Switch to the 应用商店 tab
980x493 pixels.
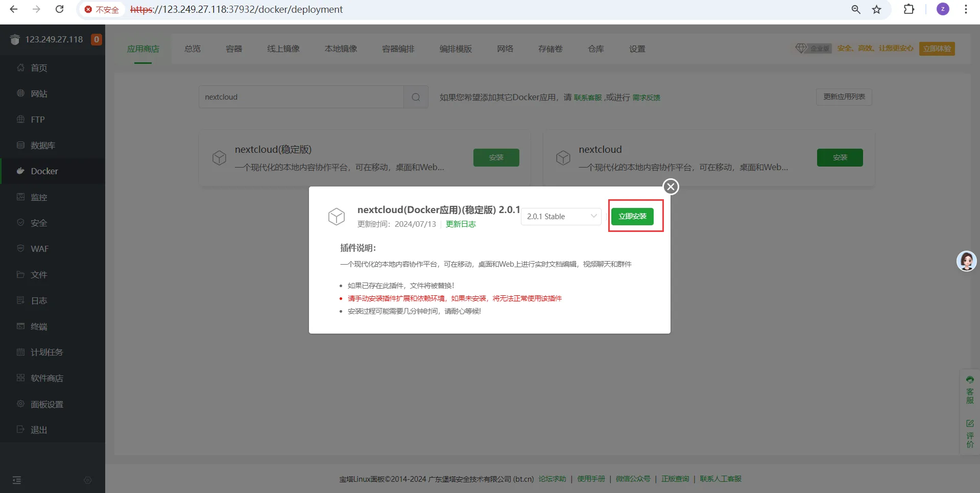click(143, 49)
